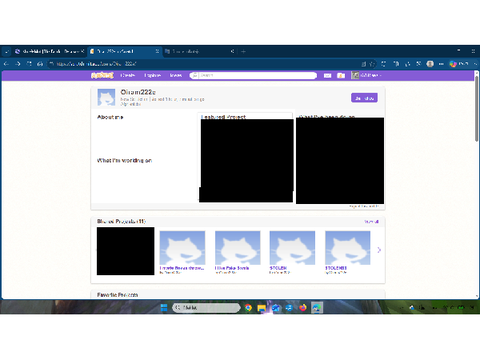Open the browser tab list dropdown
The width and height of the screenshot is (480, 360).
[x=7, y=51]
